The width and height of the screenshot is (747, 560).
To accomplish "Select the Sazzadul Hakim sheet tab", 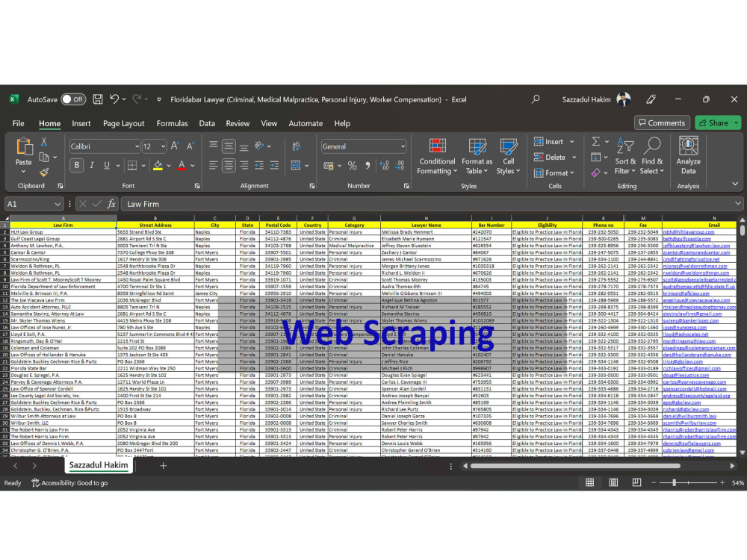I will pyautogui.click(x=99, y=465).
